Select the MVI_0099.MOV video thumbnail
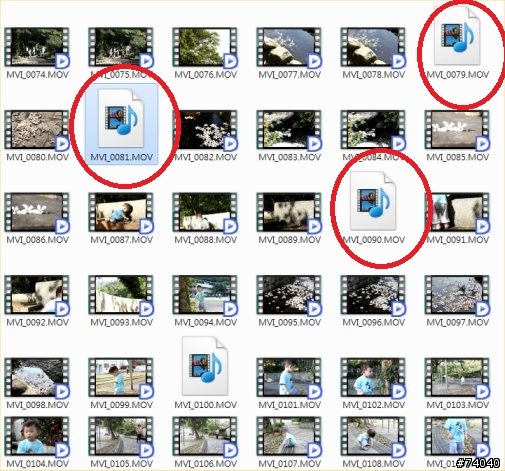This screenshot has height=471, width=505. 121,378
